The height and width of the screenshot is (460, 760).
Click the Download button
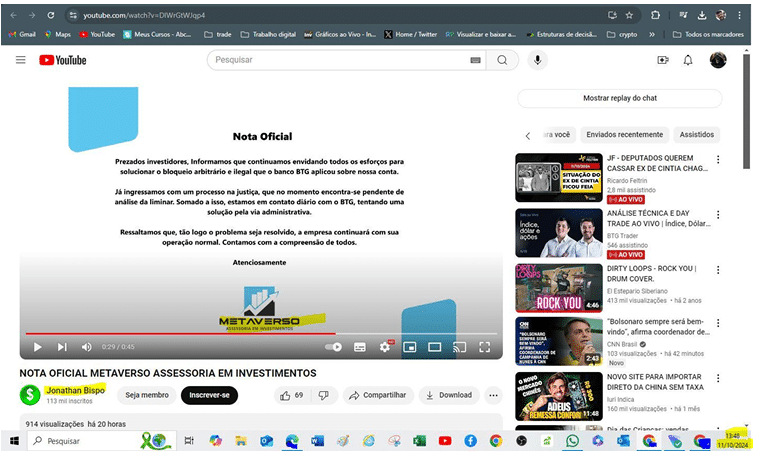(449, 396)
